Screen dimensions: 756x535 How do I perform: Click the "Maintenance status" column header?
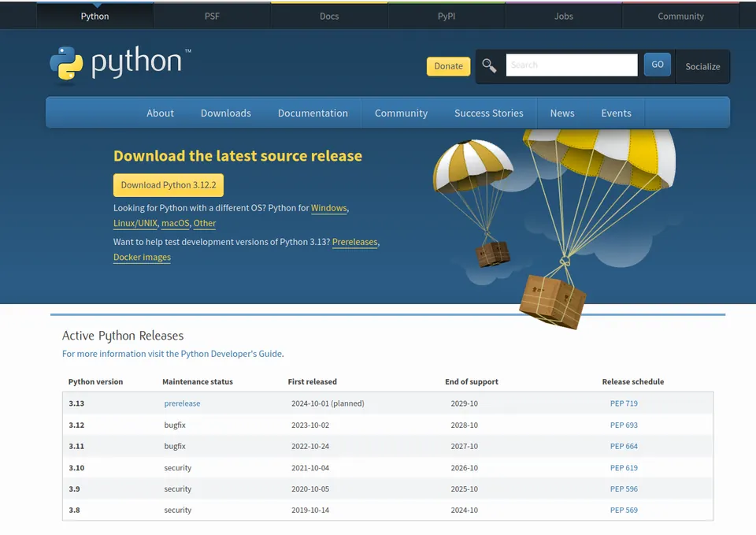pyautogui.click(x=197, y=381)
